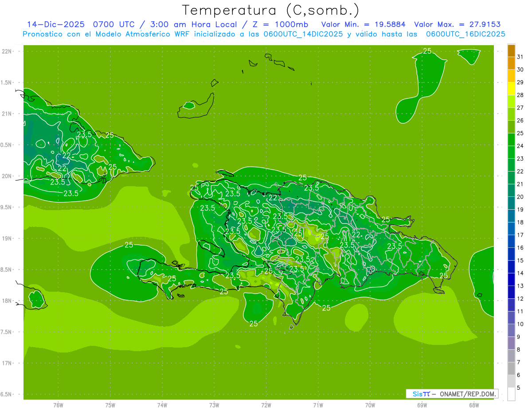Click the title "Temperatura (C,somb.)"
This screenshot has height=411, width=532.
coord(271,10)
